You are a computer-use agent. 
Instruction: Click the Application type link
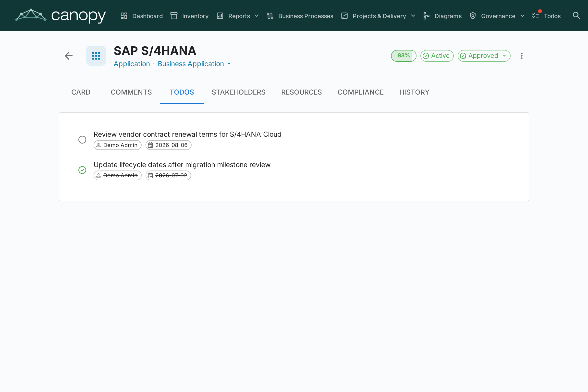[132, 64]
